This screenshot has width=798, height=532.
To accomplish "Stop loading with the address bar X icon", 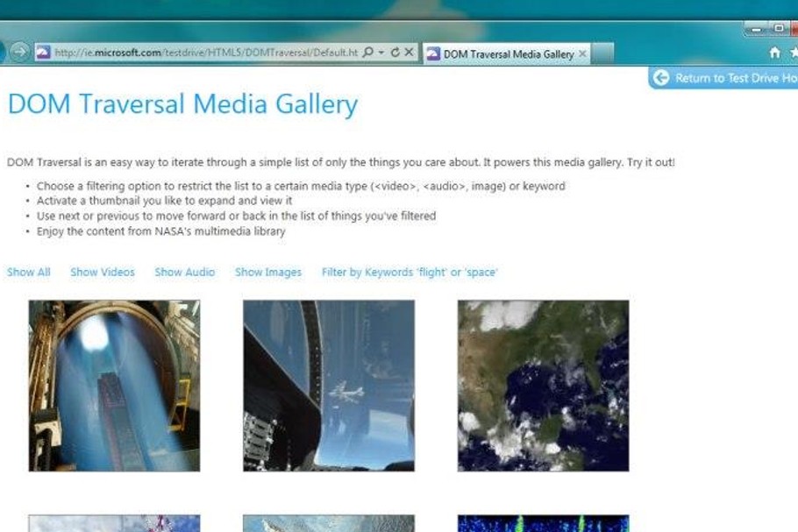I will [409, 52].
